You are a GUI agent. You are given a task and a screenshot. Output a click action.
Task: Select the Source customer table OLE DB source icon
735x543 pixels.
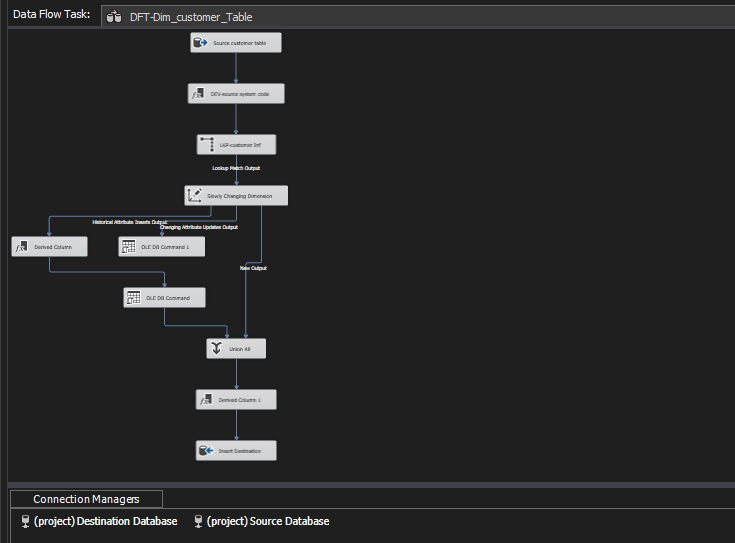201,43
